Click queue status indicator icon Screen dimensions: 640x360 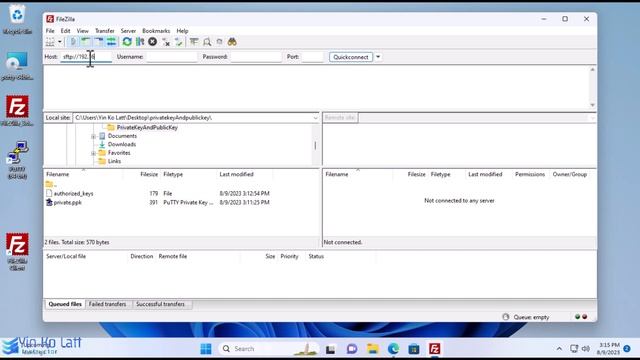[506, 317]
